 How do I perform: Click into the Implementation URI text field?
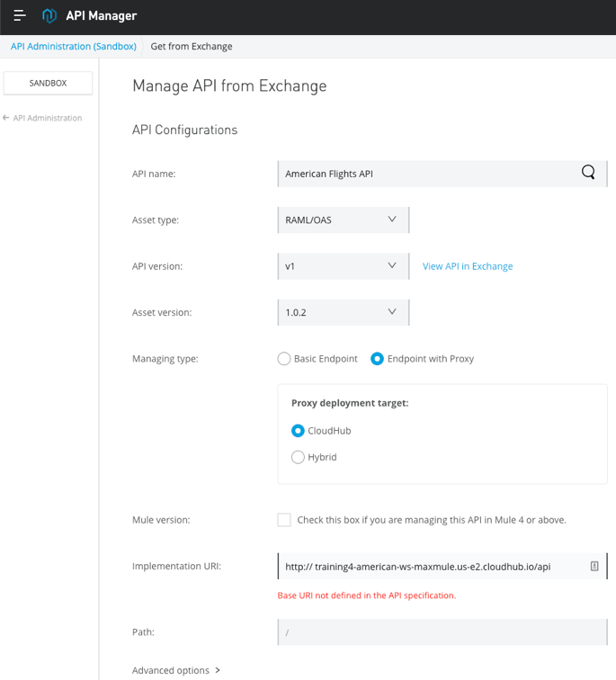433,566
